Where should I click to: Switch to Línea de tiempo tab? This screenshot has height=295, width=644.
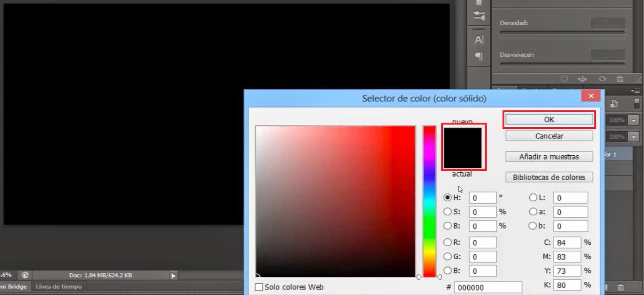59,287
